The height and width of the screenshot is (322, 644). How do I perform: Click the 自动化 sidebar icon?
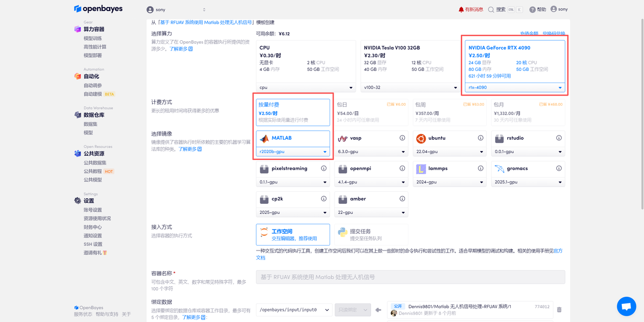[x=77, y=76]
